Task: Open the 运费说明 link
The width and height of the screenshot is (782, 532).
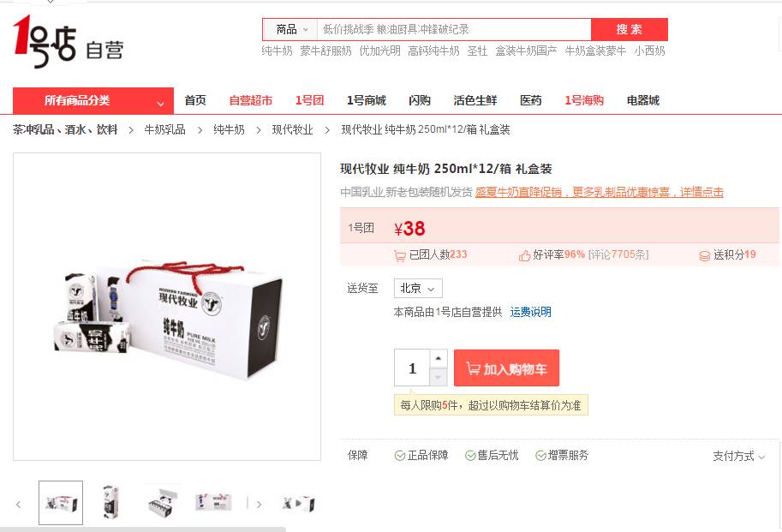Action: (x=530, y=312)
